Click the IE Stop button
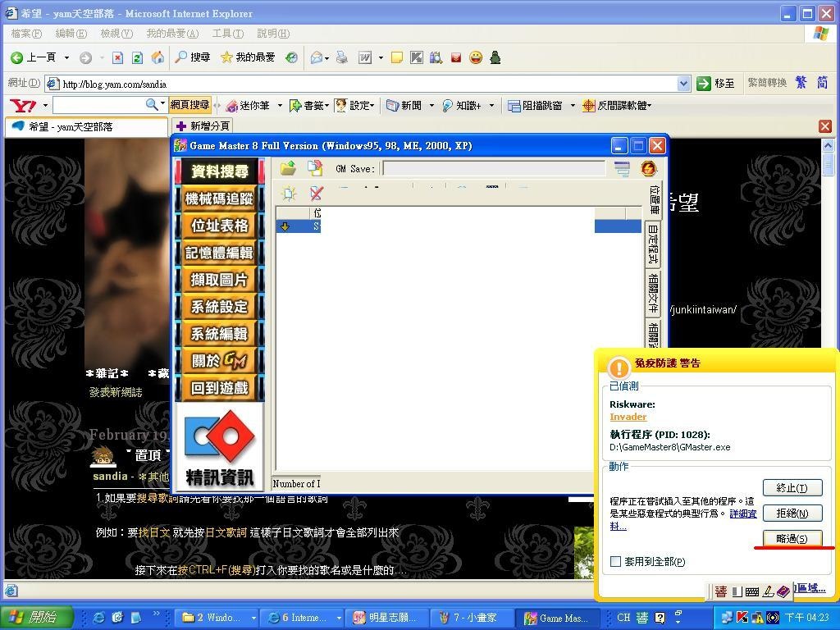Image resolution: width=840 pixels, height=630 pixels. tap(118, 57)
